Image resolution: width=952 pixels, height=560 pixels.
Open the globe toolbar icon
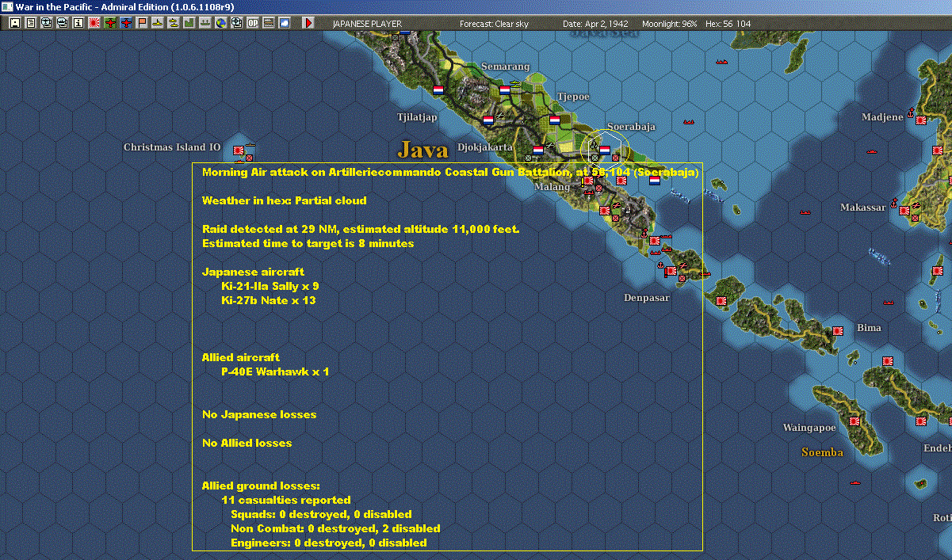click(x=220, y=23)
